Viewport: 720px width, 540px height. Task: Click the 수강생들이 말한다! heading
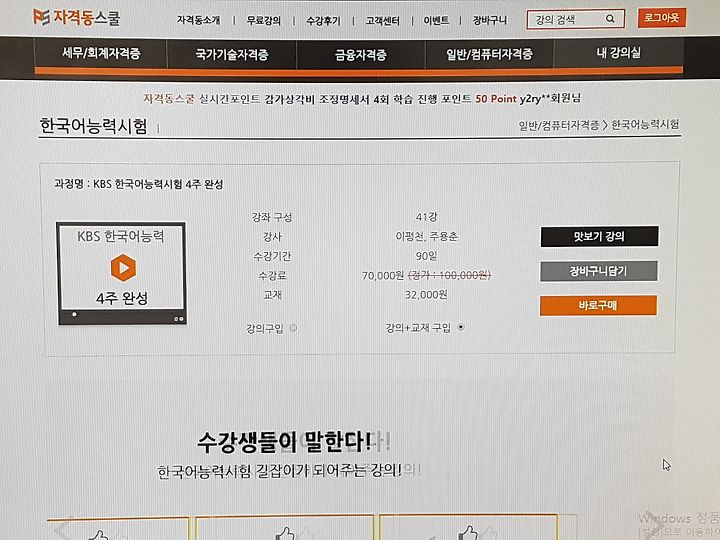click(284, 442)
